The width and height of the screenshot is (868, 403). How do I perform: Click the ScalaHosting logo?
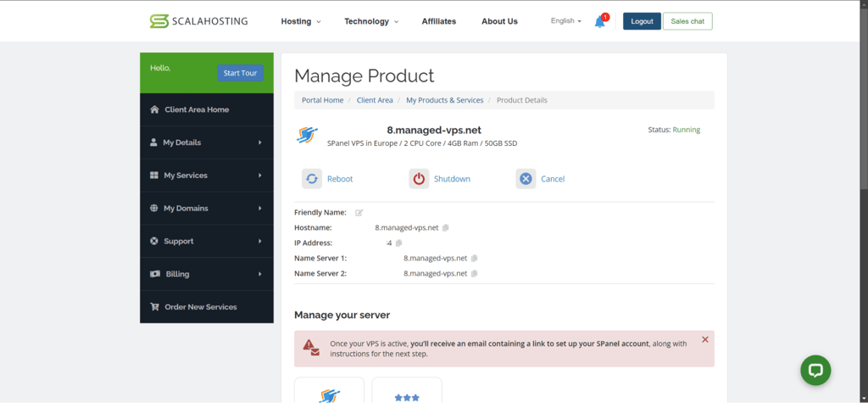click(x=198, y=21)
